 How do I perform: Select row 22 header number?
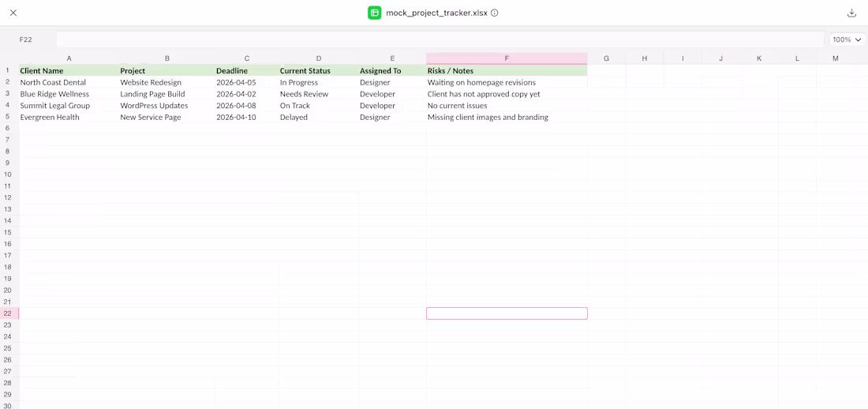click(x=9, y=313)
